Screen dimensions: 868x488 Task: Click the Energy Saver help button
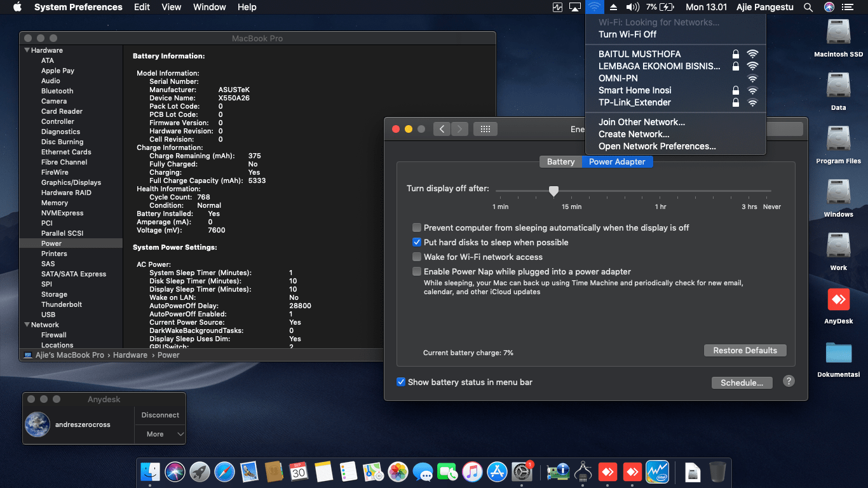(x=789, y=381)
